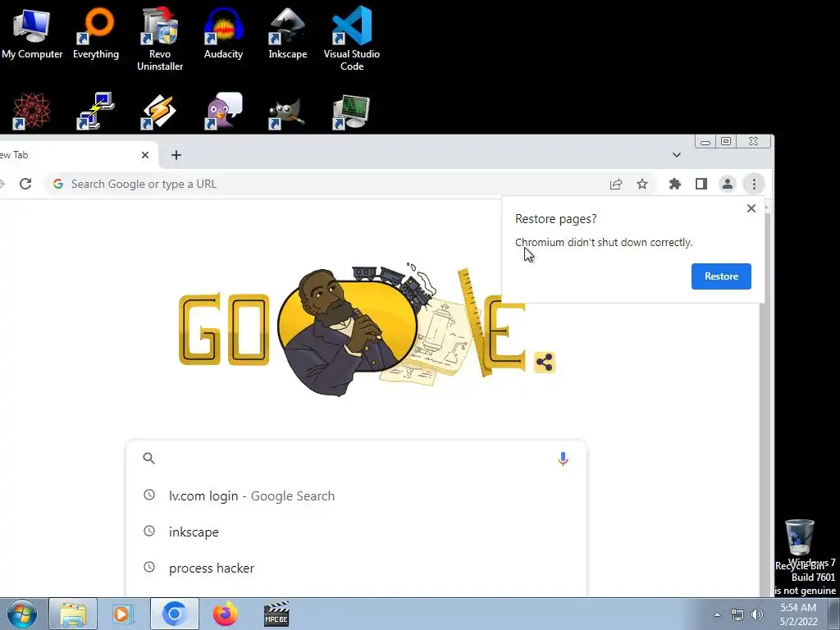Launch Visual Studio Code shortcut
Image resolution: width=840 pixels, height=630 pixels.
click(x=351, y=39)
